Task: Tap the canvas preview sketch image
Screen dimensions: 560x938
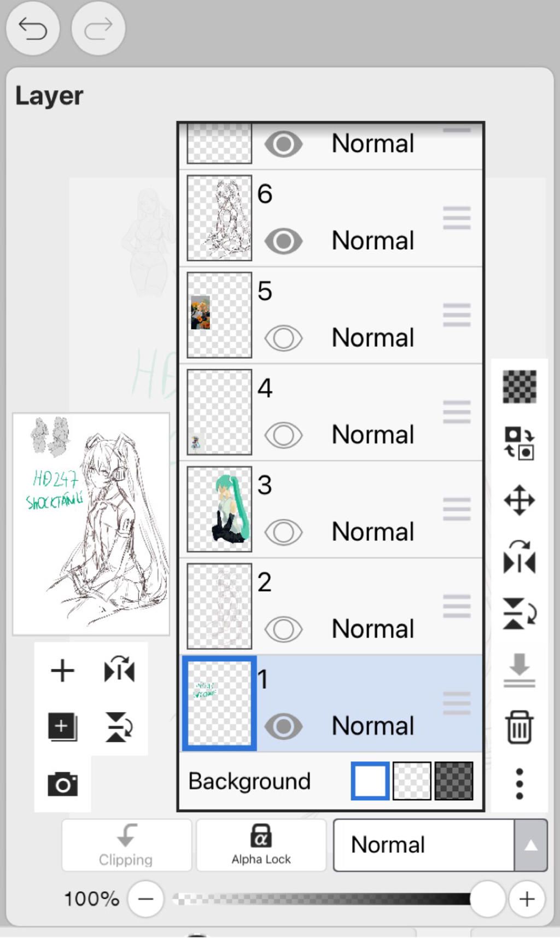Action: click(x=91, y=524)
